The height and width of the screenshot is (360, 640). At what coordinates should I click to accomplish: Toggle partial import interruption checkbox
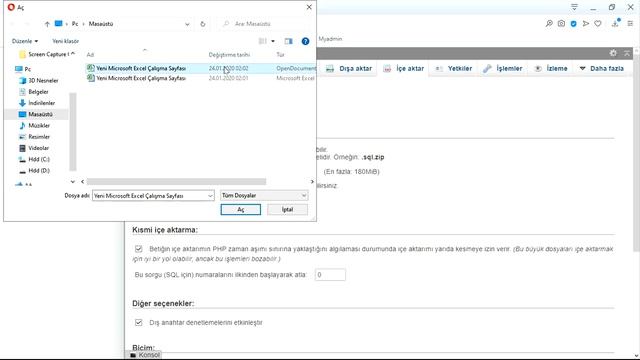click(139, 249)
